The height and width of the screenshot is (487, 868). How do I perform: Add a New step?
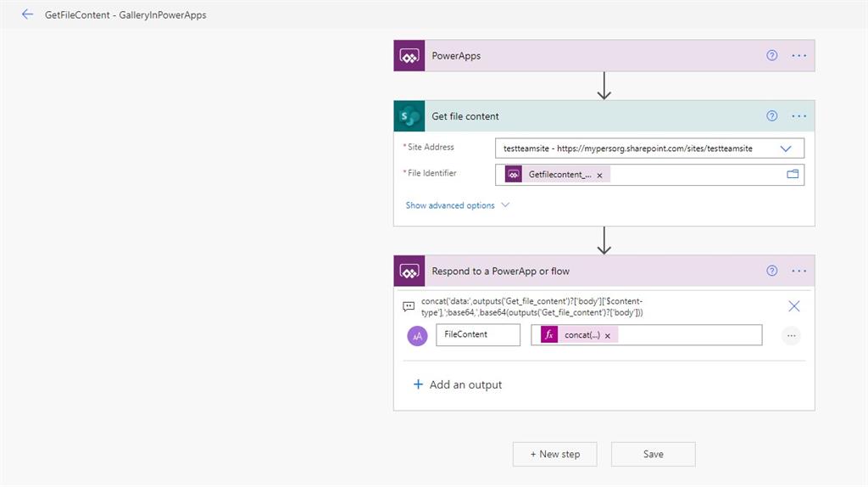[x=554, y=454]
